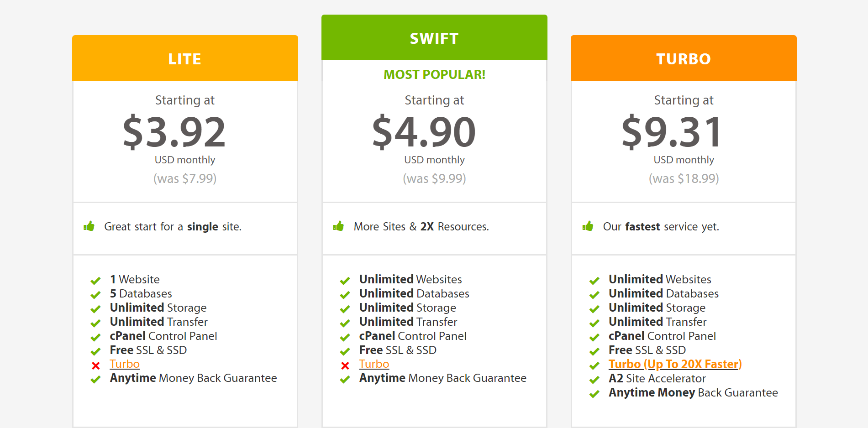Click the thumbs-up icon in the Swift column
The height and width of the screenshot is (428, 868).
pyautogui.click(x=339, y=226)
